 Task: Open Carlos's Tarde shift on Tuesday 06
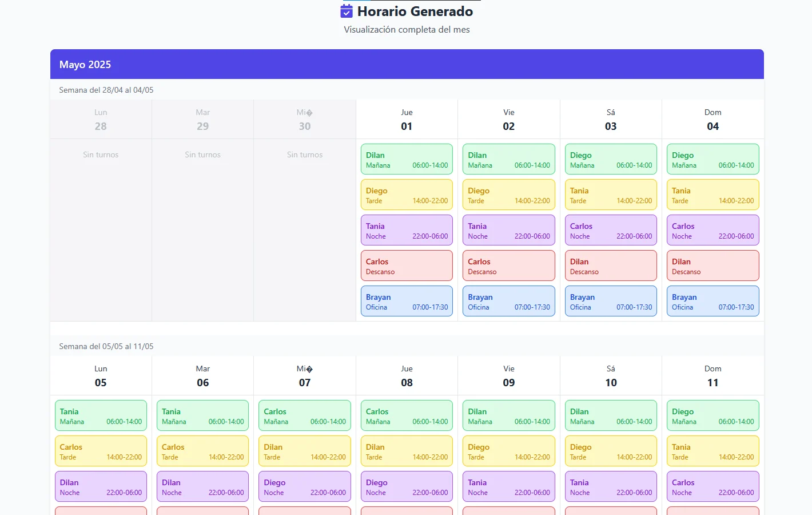(202, 451)
